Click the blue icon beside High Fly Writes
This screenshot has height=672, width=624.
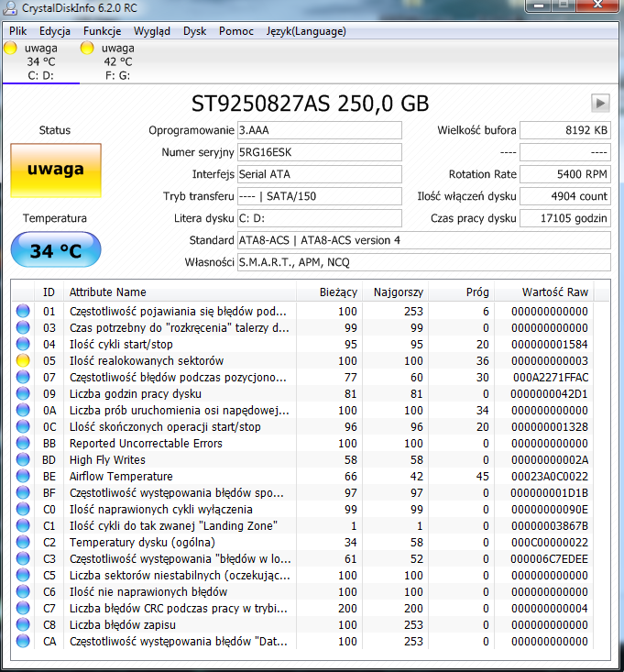tap(23, 459)
